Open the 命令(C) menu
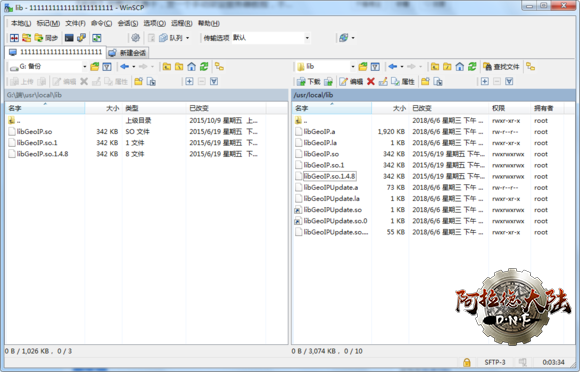The image size is (580, 372). [101, 23]
